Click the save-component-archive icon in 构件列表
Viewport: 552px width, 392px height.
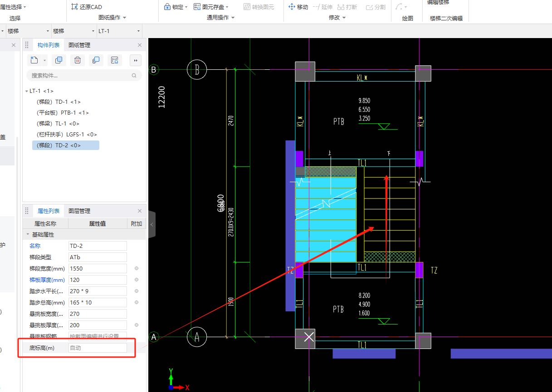[x=115, y=60]
